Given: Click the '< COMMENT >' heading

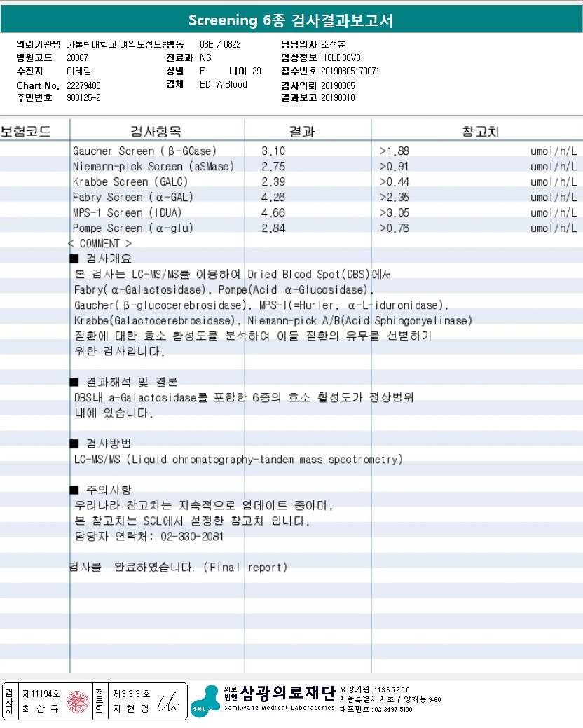Looking at the screenshot, I should tap(100, 243).
